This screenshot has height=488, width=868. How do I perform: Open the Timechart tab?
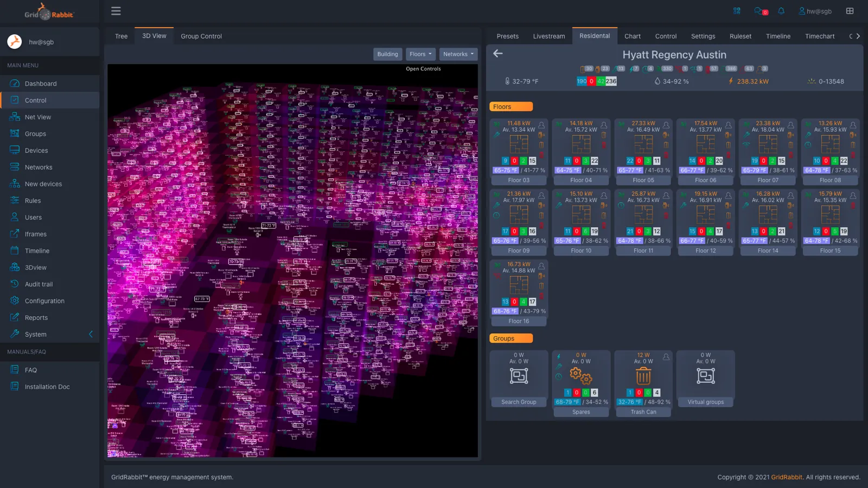[820, 36]
